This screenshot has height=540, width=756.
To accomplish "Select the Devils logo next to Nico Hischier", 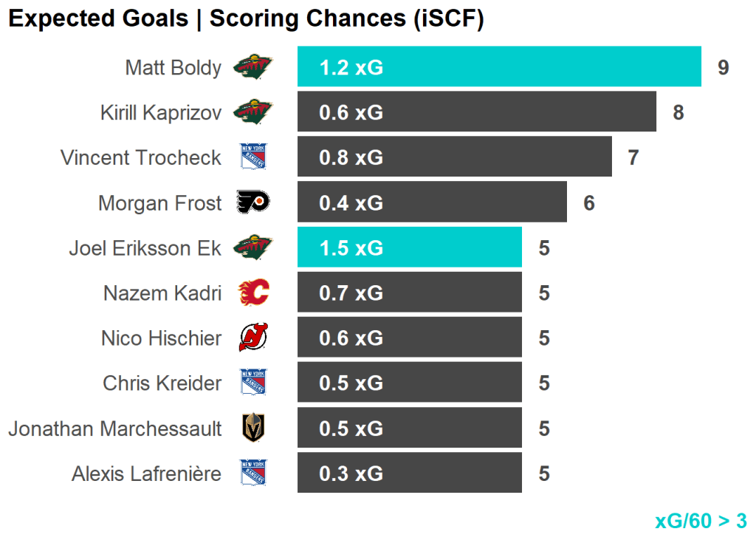I will tap(252, 338).
